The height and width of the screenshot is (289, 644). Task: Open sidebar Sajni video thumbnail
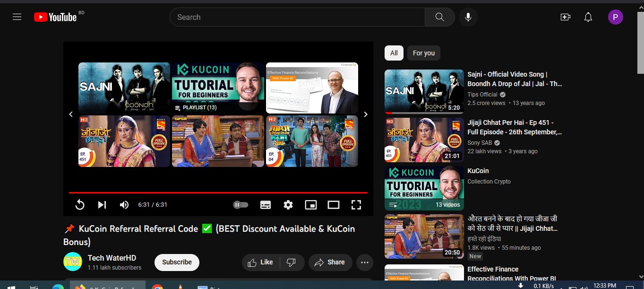pos(424,92)
